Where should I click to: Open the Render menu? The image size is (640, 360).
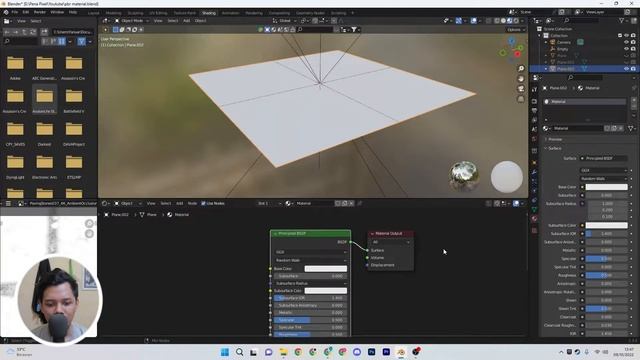[x=40, y=12]
